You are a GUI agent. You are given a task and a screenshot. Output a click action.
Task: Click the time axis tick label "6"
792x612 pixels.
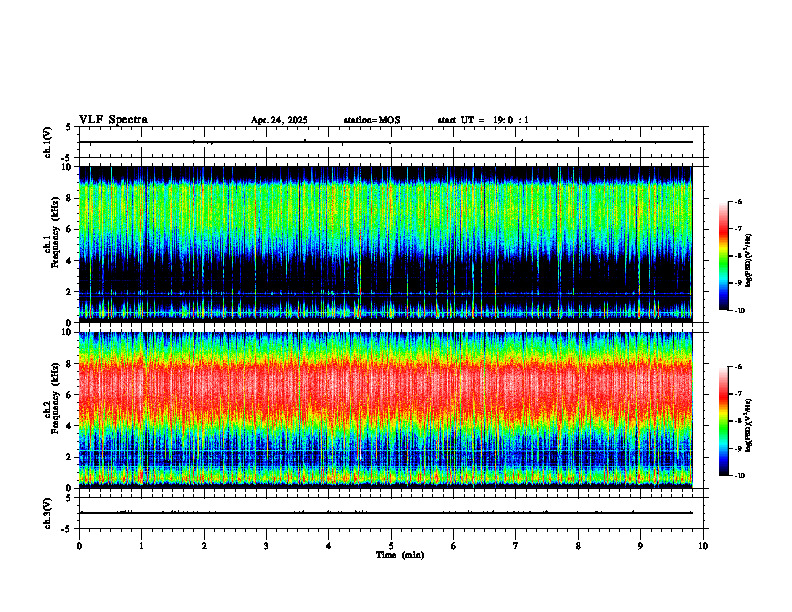click(x=454, y=546)
